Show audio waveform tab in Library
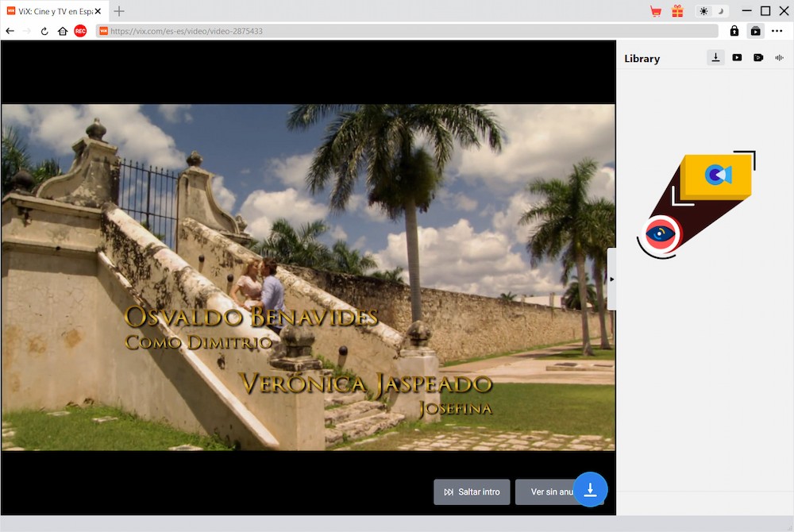 [x=780, y=58]
